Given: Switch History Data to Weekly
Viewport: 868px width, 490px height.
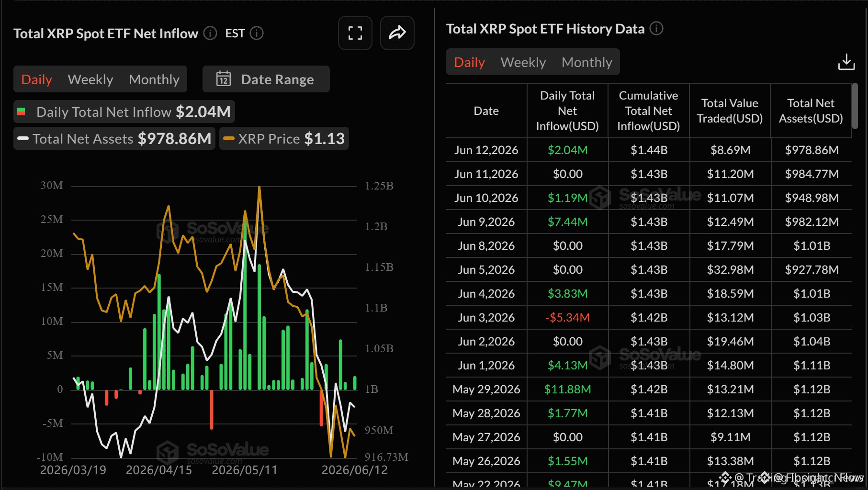Looking at the screenshot, I should point(523,62).
